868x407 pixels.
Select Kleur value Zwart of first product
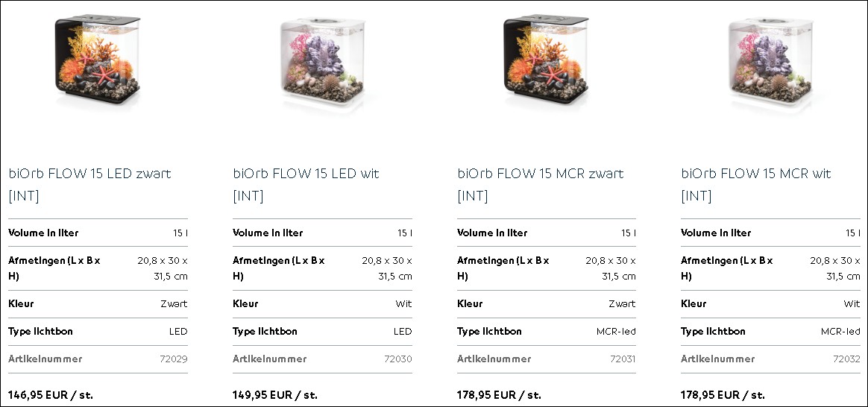tap(174, 303)
